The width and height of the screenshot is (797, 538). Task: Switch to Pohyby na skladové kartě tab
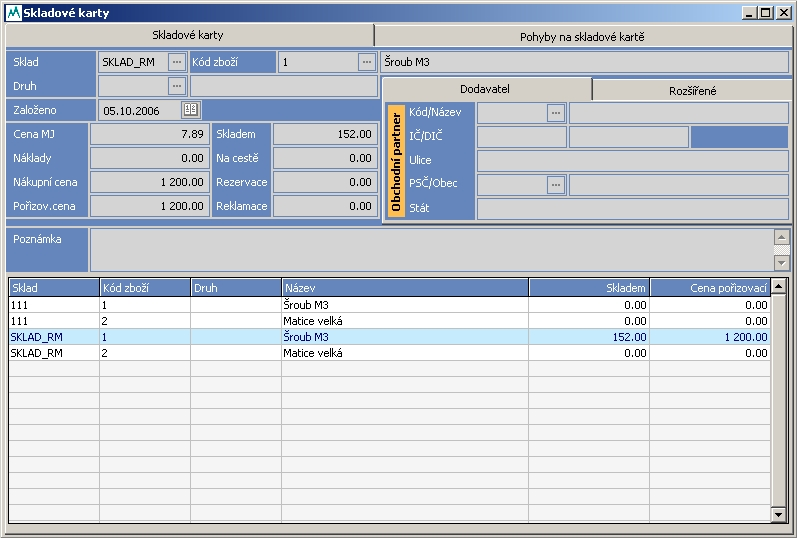(582, 37)
